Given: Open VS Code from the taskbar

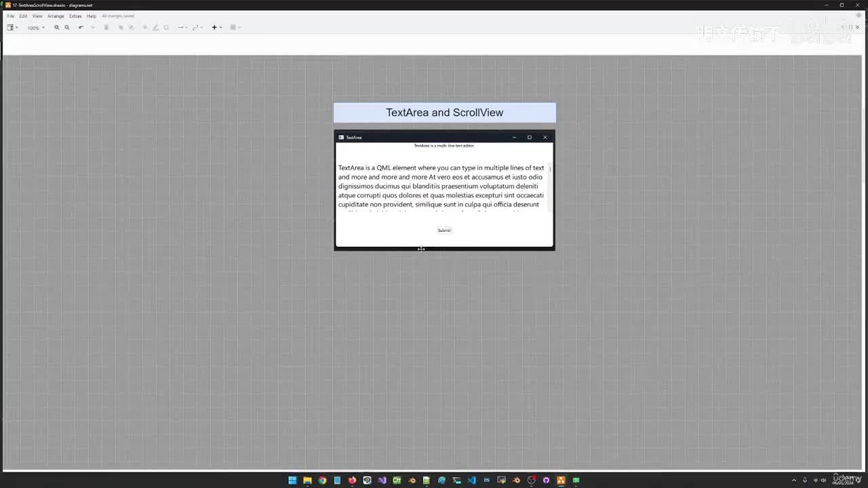Looking at the screenshot, I should pyautogui.click(x=471, y=481).
